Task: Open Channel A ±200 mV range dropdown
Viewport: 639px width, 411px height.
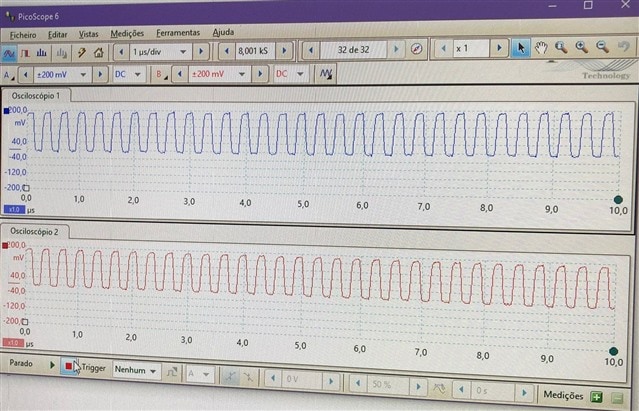Action: tap(83, 75)
